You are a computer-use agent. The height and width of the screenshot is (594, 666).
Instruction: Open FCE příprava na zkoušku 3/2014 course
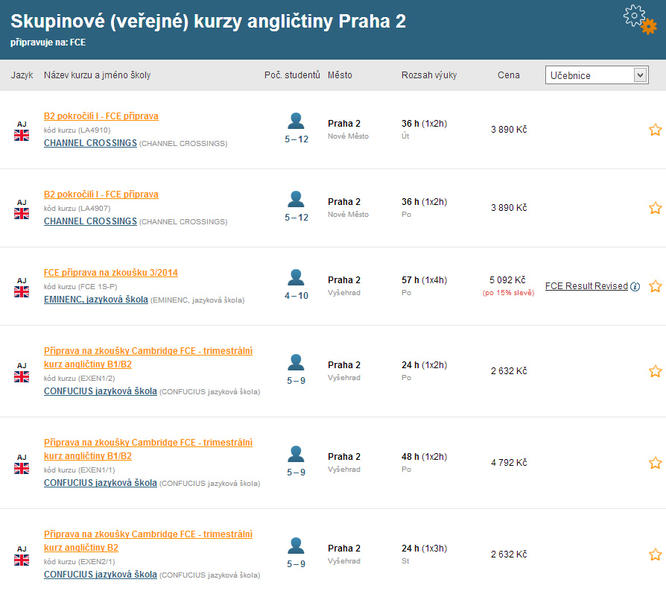pos(111,272)
